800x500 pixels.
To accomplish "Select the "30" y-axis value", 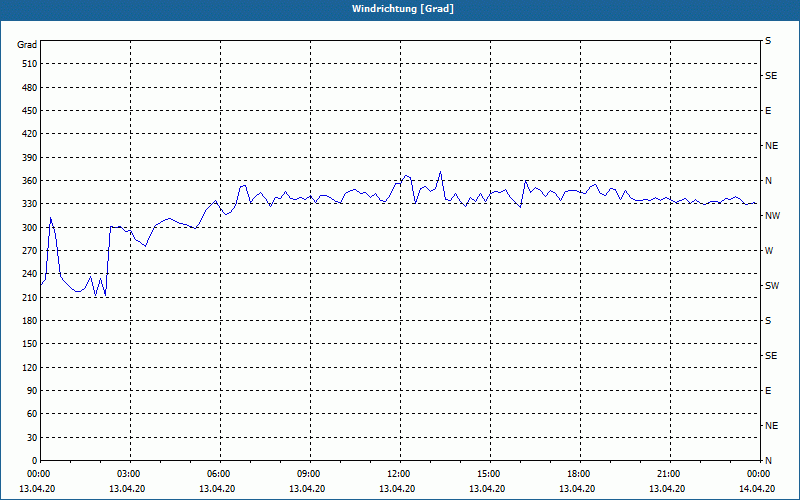I will tap(32, 437).
